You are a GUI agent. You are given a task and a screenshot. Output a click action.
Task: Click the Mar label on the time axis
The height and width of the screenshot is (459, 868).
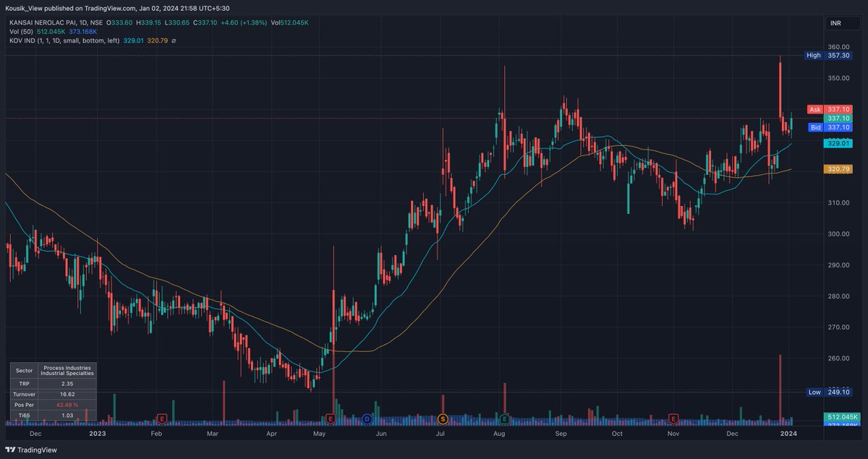click(x=213, y=433)
